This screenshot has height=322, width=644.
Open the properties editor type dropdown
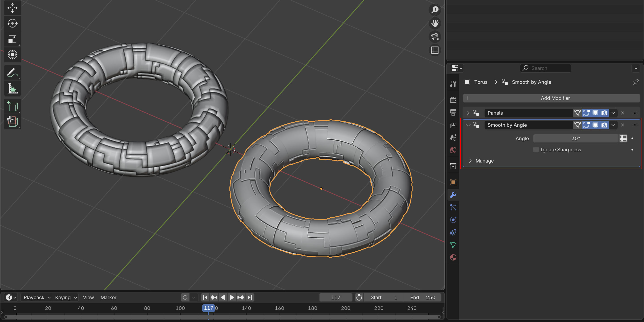(x=457, y=68)
